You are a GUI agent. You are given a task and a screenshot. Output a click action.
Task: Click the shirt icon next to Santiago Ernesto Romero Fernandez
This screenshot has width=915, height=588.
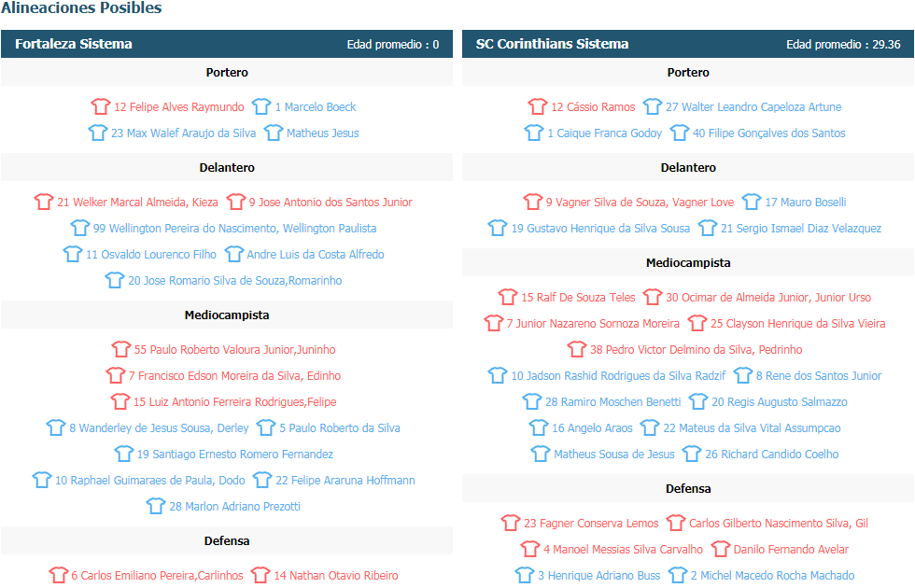[123, 455]
